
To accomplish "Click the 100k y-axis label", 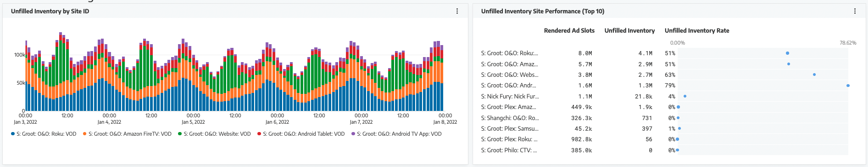I will pyautogui.click(x=20, y=55).
